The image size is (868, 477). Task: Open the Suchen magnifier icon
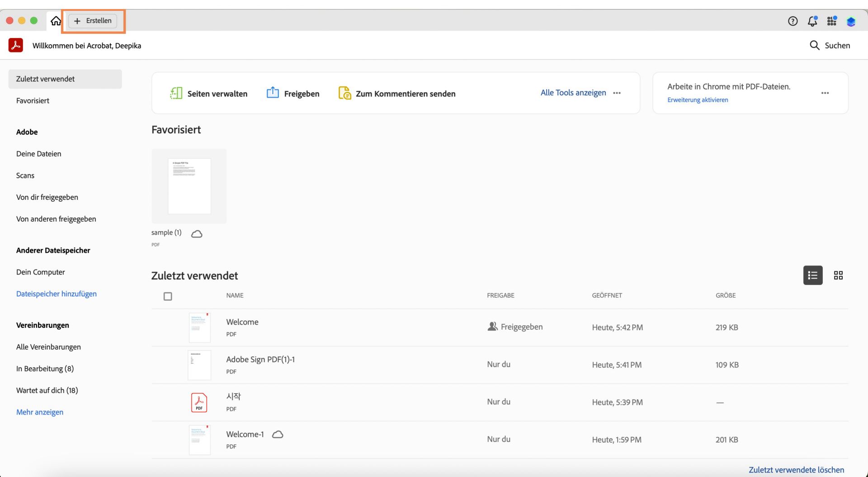coord(814,45)
